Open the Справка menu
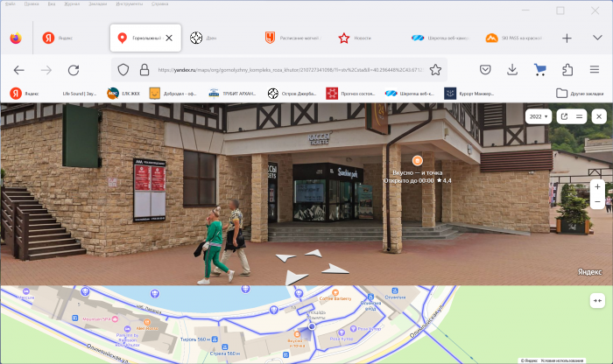Screen dimensions: 613x364 (x=159, y=3)
